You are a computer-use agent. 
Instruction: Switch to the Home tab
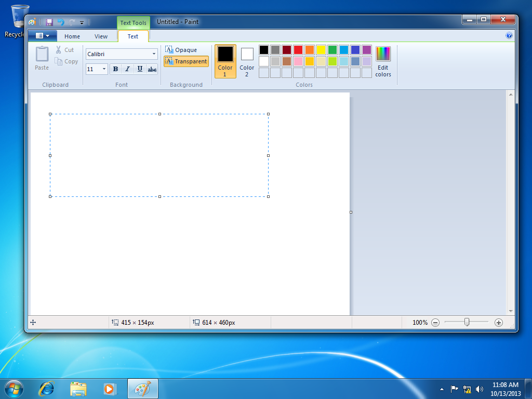(72, 36)
